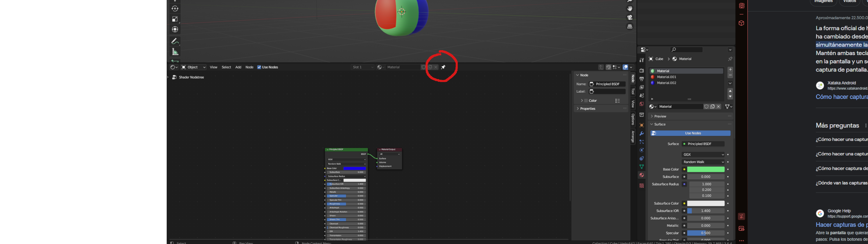
Task: Select the Annotate tool in viewport toolbar
Action: pyautogui.click(x=175, y=41)
